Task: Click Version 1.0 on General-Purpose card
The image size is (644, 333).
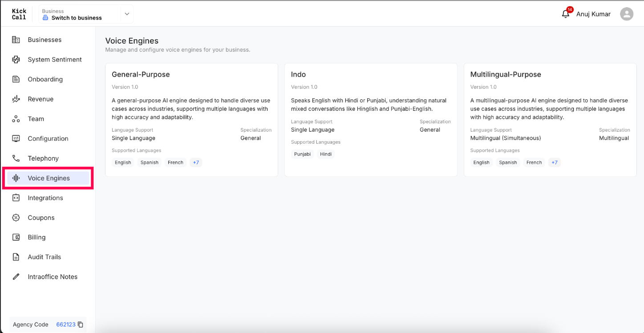Action: [x=125, y=87]
